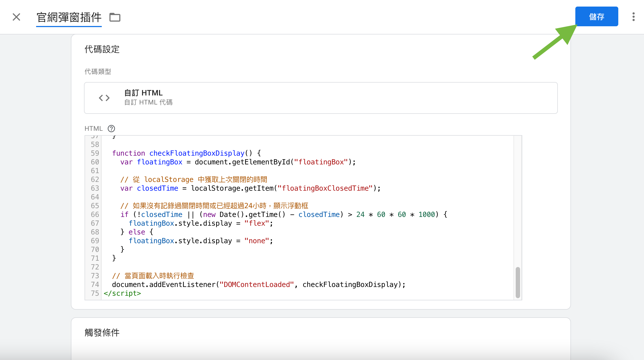The width and height of the screenshot is (644, 360).
Task: Click the 代碼類型 label text
Action: click(x=98, y=72)
